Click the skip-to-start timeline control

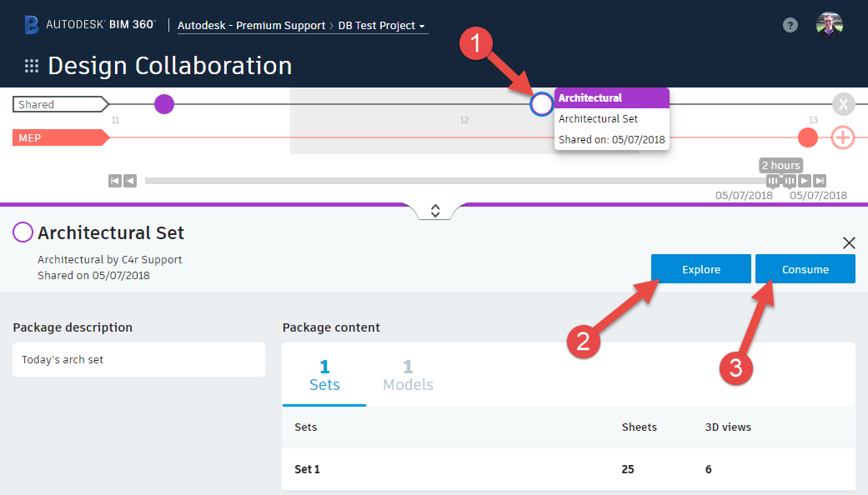[114, 180]
